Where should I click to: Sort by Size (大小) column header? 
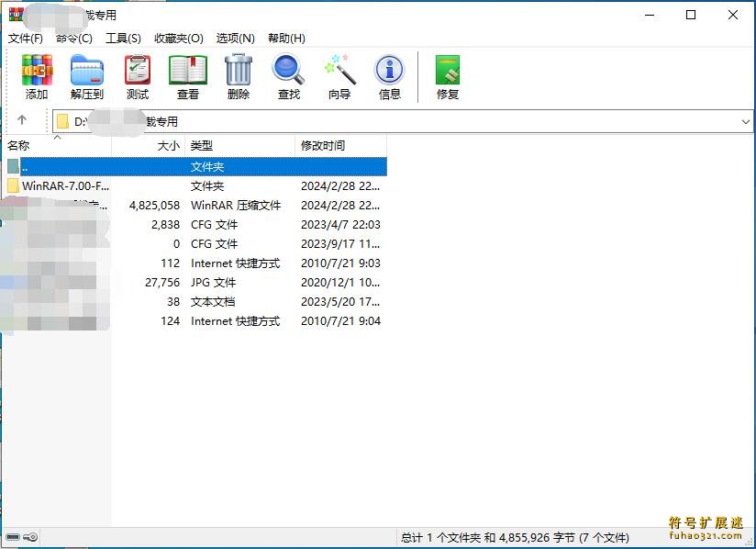pyautogui.click(x=149, y=145)
